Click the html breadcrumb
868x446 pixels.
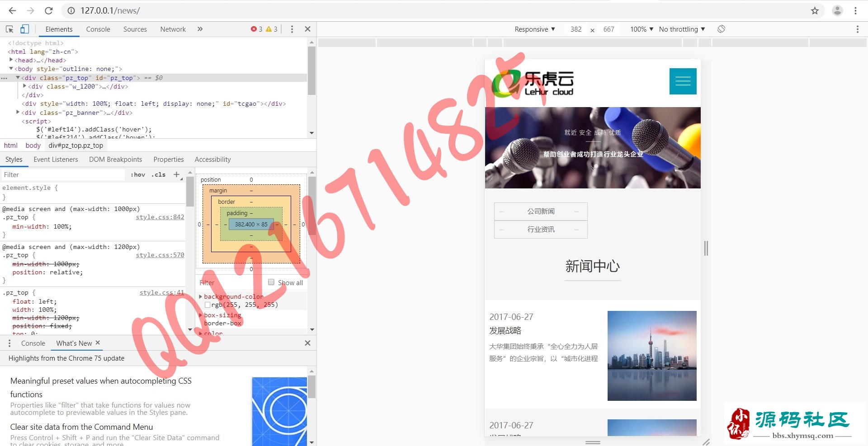11,146
